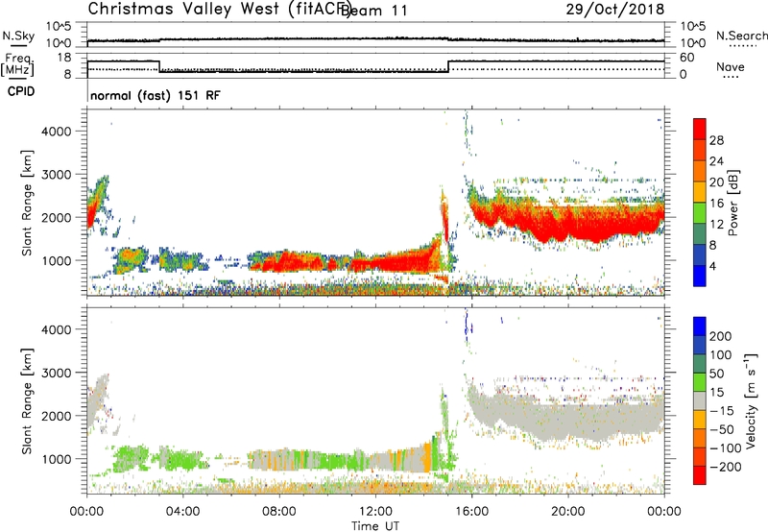Click the '4000' tick of the power panel
This screenshot has height=532, width=768.
pos(57,132)
